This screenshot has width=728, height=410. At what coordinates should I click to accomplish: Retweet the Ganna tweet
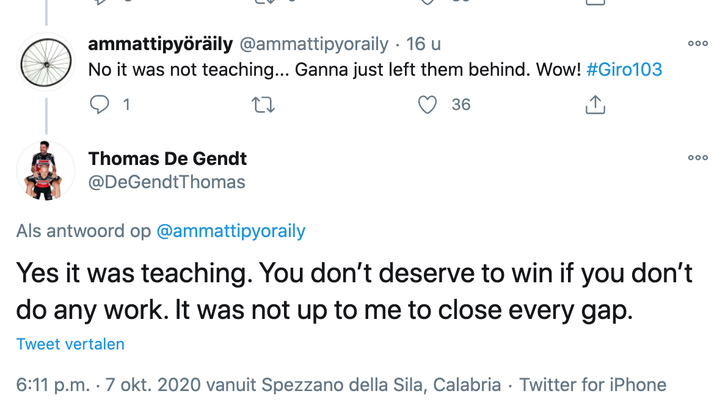(264, 104)
